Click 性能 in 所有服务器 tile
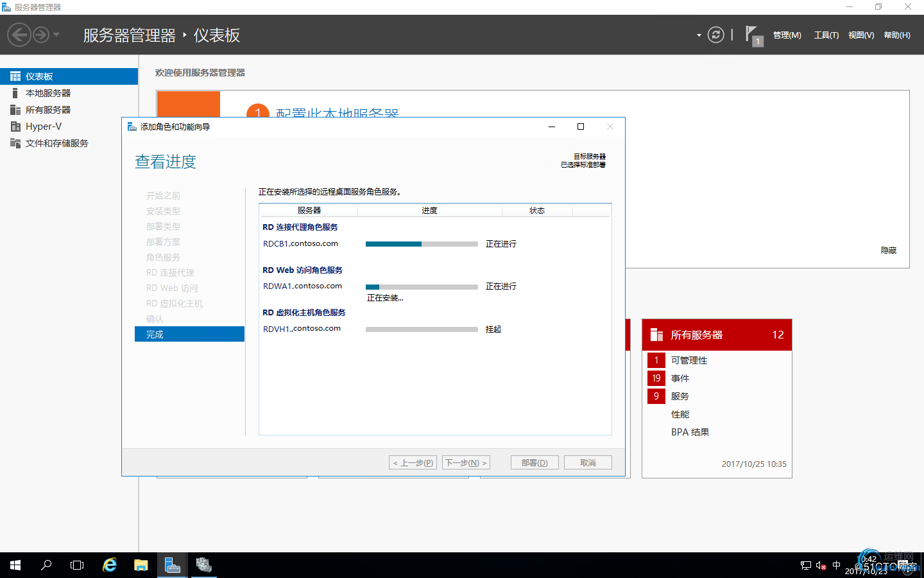Image resolution: width=924 pixels, height=578 pixels. click(680, 414)
